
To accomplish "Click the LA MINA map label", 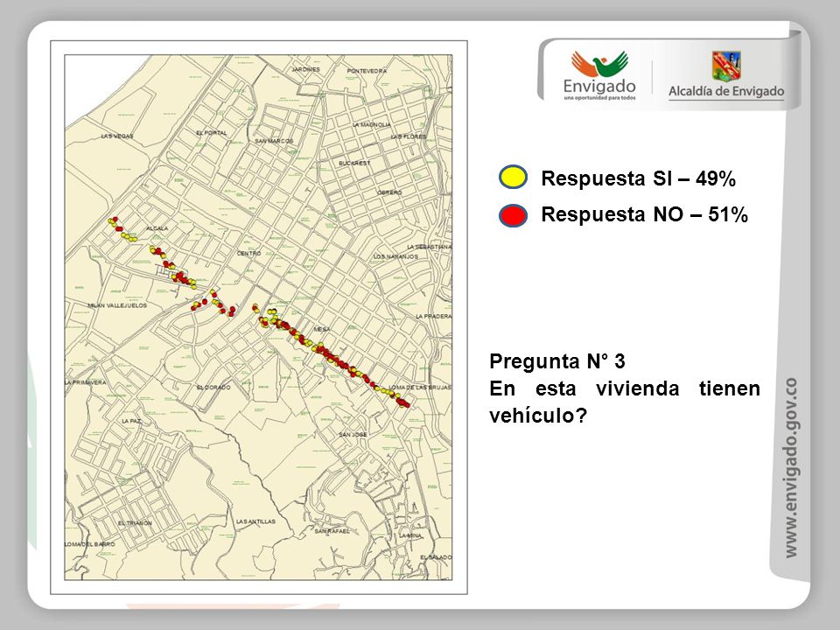I will click(410, 535).
